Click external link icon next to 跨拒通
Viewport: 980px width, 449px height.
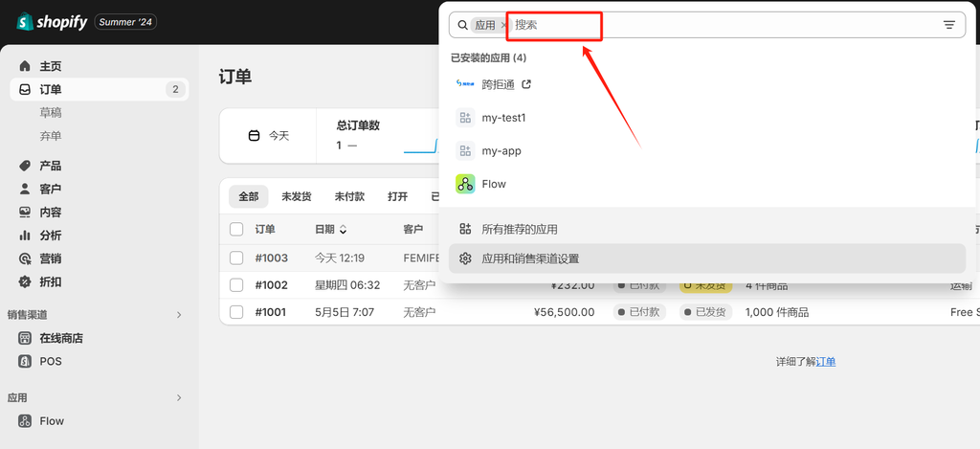point(526,84)
